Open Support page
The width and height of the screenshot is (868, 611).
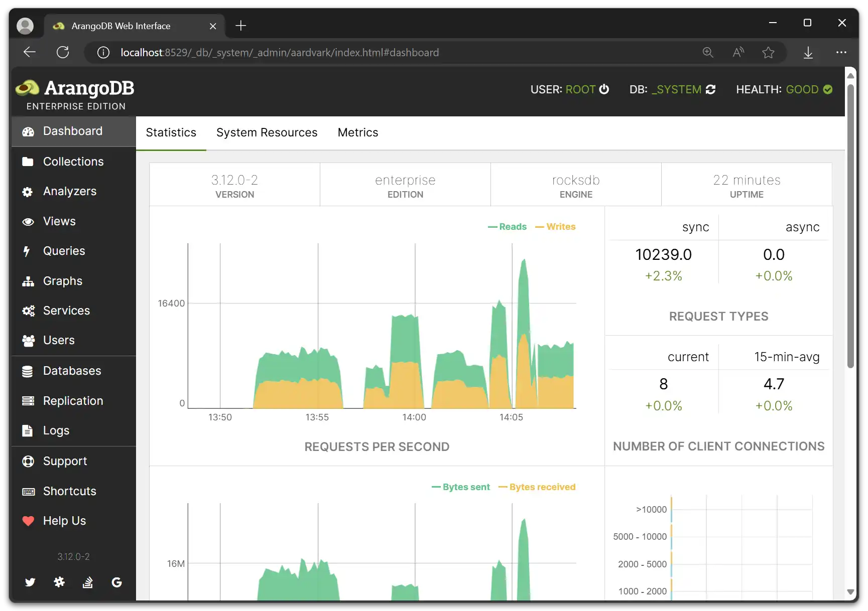click(x=73, y=461)
